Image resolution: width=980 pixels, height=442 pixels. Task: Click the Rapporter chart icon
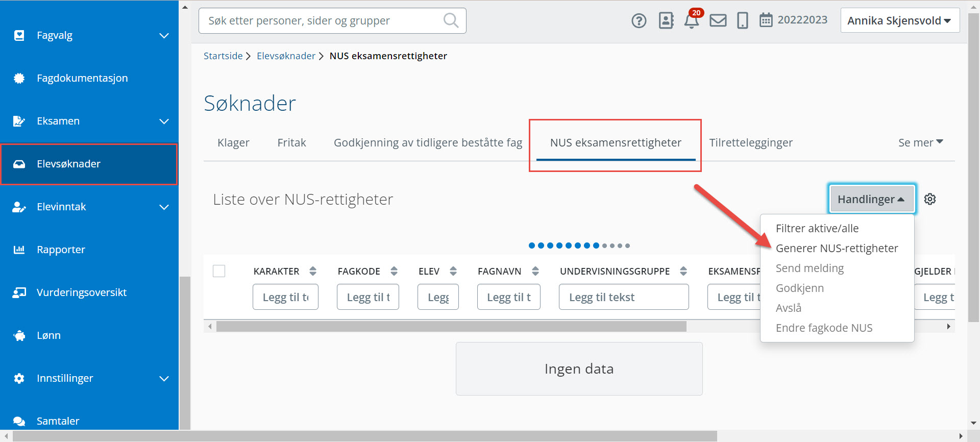[x=19, y=250]
